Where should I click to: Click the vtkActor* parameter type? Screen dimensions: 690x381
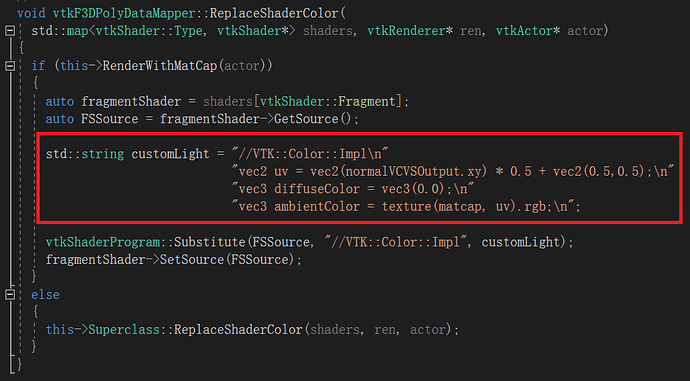[528, 31]
